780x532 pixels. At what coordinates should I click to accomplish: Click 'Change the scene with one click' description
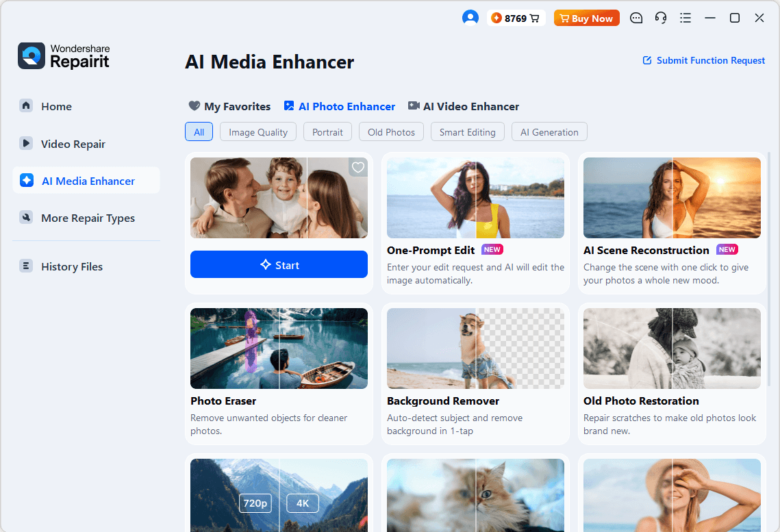[x=666, y=273]
